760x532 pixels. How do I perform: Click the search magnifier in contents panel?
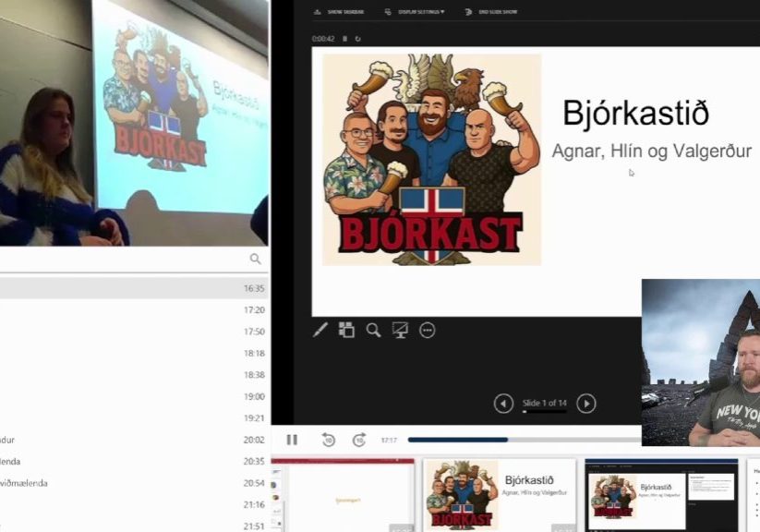coord(255,260)
